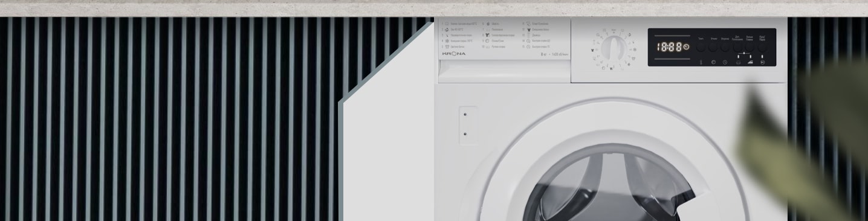
Task: Click the KRONA logo on the drawer
Action: click(x=454, y=54)
